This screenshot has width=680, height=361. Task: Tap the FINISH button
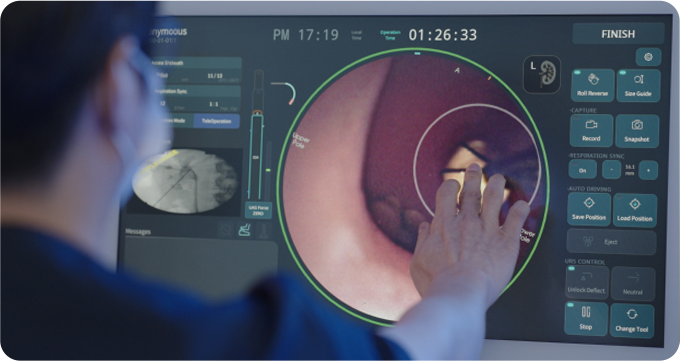618,34
